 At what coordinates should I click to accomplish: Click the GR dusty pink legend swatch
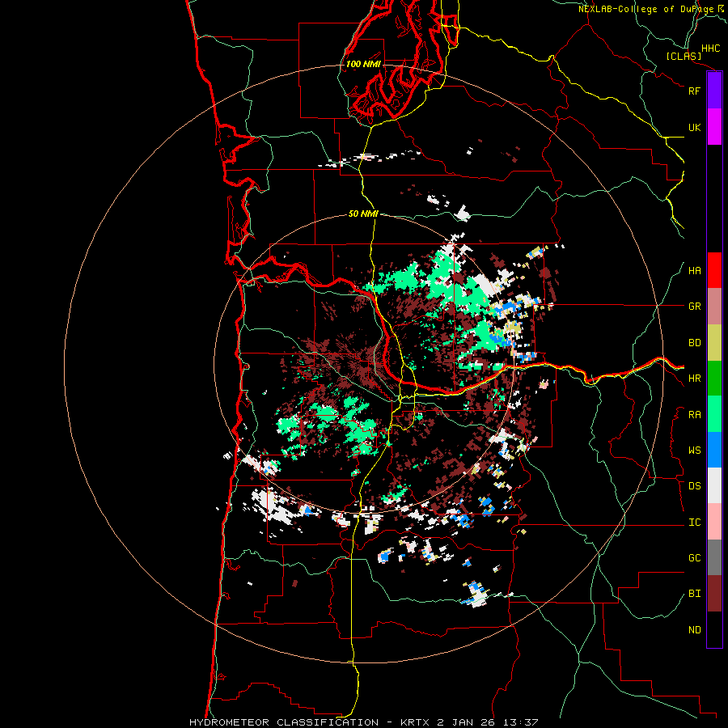click(x=714, y=307)
